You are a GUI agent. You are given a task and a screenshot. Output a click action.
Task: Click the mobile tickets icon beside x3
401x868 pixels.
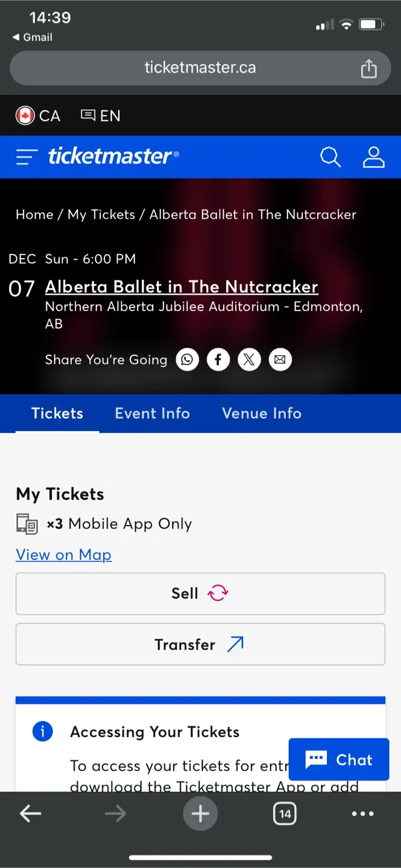pyautogui.click(x=27, y=523)
